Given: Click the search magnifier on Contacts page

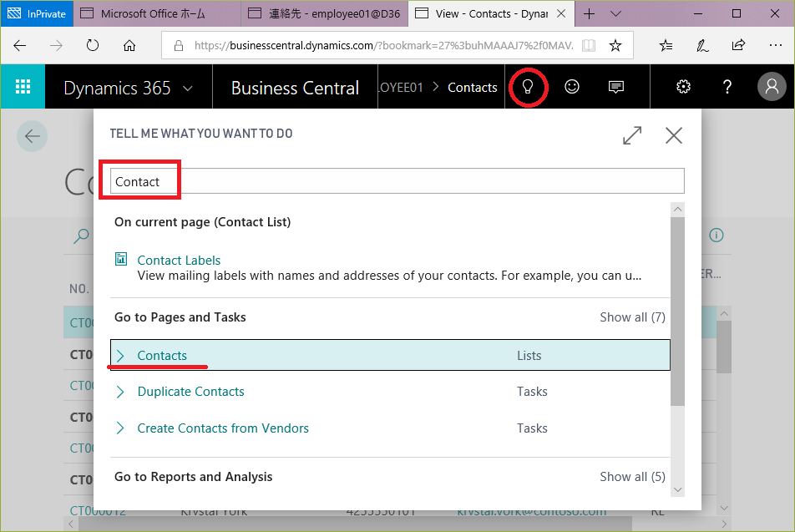Looking at the screenshot, I should [81, 236].
